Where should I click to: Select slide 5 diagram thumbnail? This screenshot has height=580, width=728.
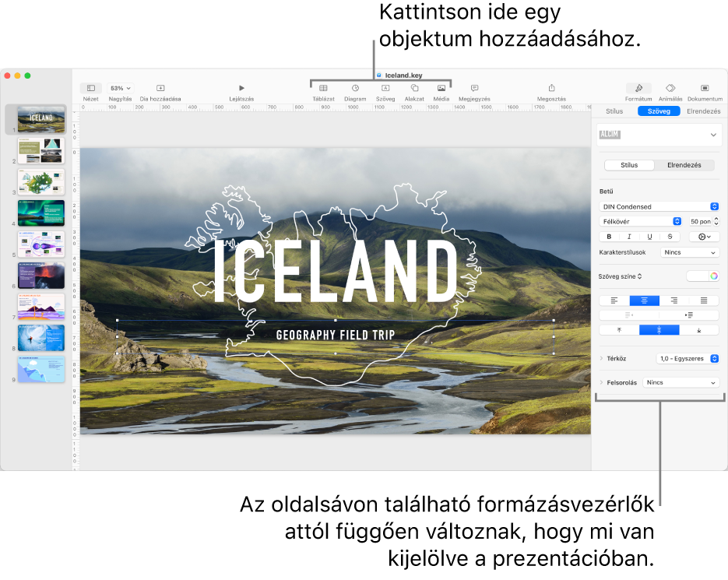(x=40, y=244)
